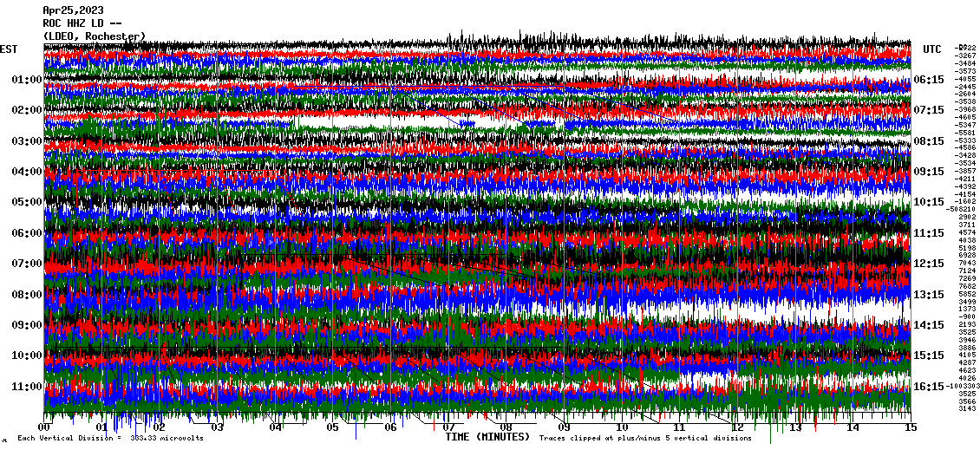Viewport: 980px width, 450px height.
Task: Select the 10:15 UTC time label
Action: 929,202
